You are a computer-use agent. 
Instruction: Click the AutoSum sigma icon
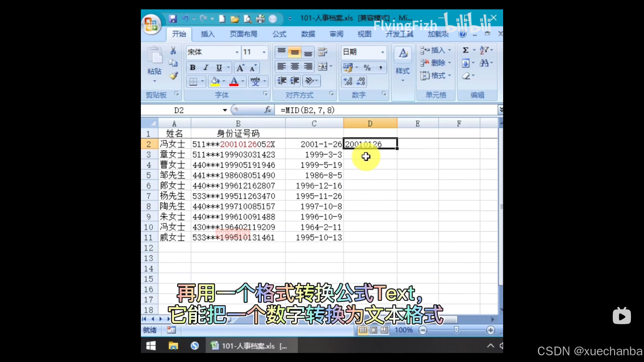pos(466,50)
